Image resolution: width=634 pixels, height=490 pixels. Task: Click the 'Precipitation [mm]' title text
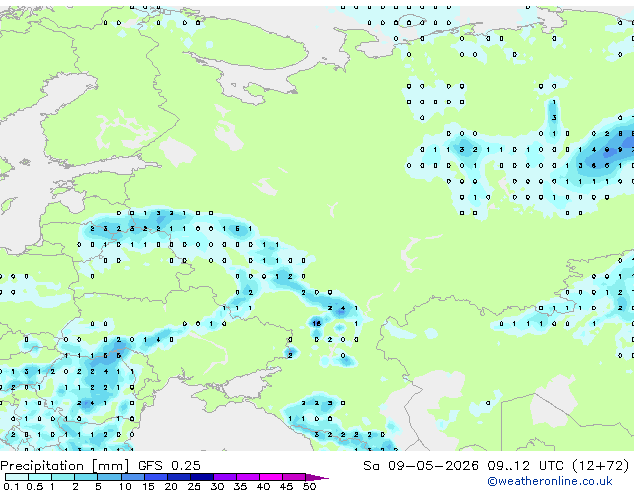(x=65, y=466)
